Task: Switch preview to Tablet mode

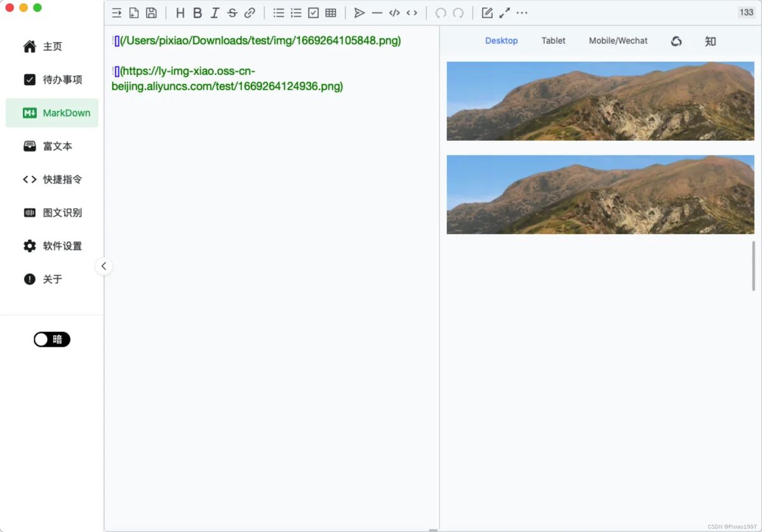Action: click(x=553, y=41)
